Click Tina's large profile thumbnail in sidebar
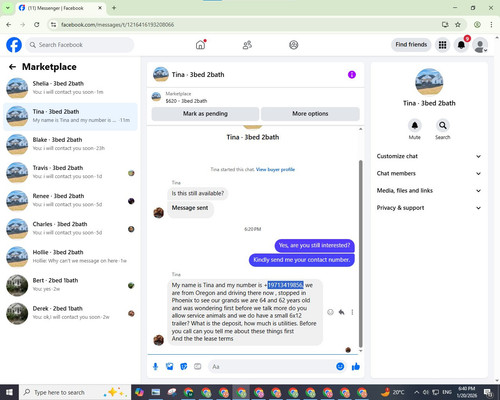The image size is (500, 400). pyautogui.click(x=429, y=82)
